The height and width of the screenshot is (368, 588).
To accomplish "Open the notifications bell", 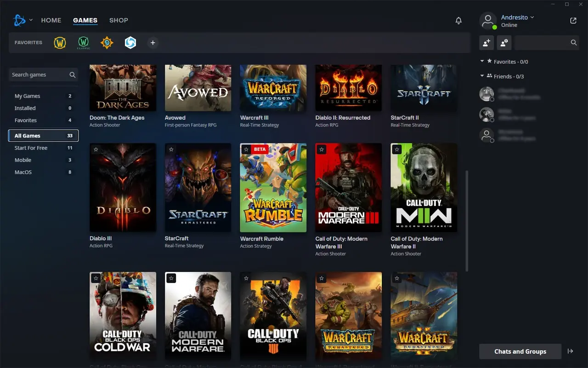I will (x=458, y=20).
